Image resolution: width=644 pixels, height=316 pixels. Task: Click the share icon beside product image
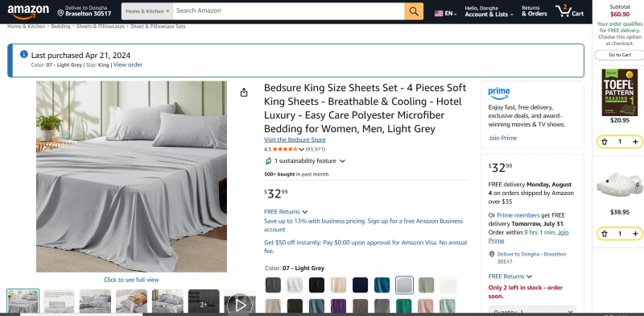244,93
